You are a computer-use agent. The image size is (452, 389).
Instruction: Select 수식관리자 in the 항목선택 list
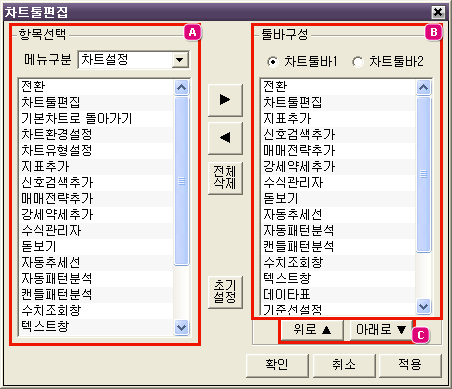[x=97, y=230]
